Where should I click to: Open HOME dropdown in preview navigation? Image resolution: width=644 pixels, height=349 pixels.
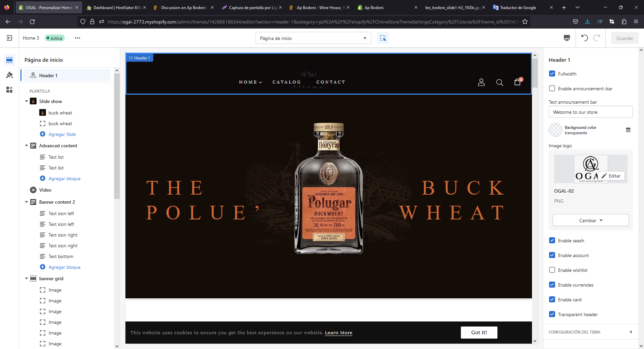tap(251, 82)
